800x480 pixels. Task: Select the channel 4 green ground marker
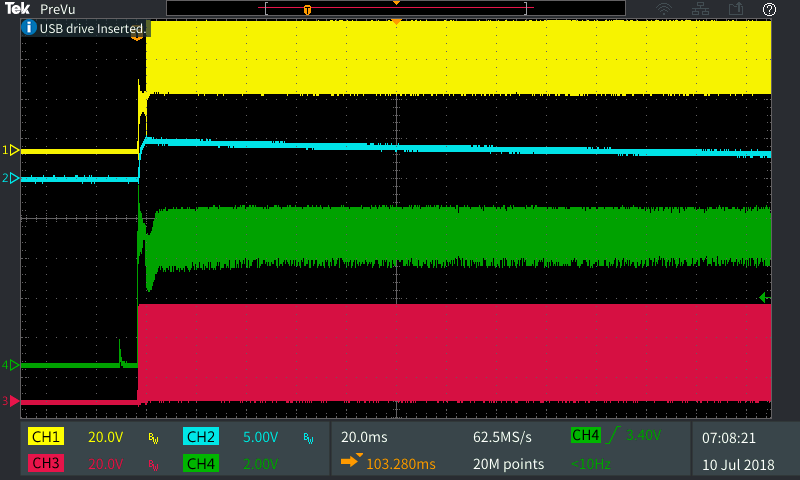pos(11,365)
